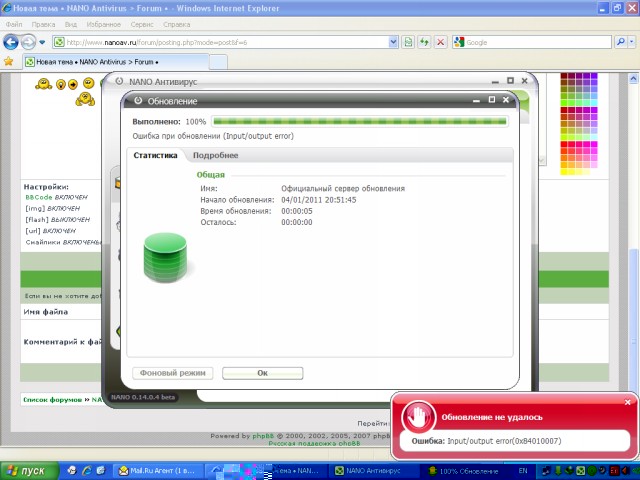Switch to the Подробнее tab
640x480 pixels.
pos(215,155)
